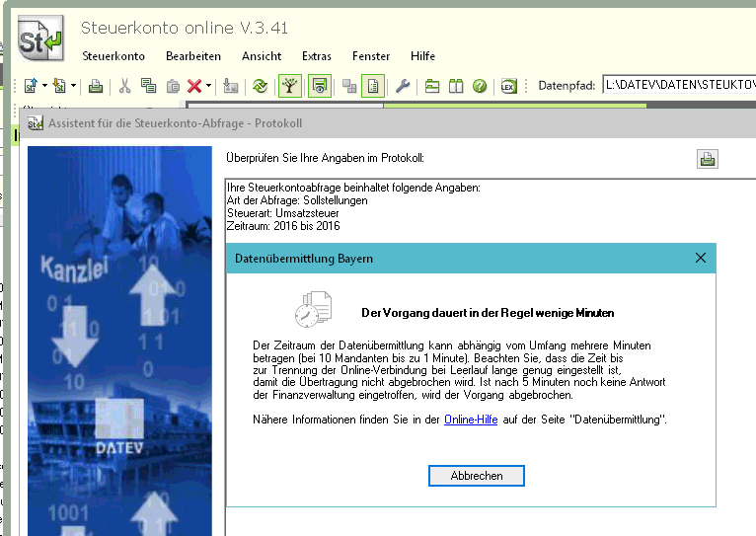This screenshot has width=756, height=536.
Task: Click the printer icon in main toolbar
Action: 96,86
